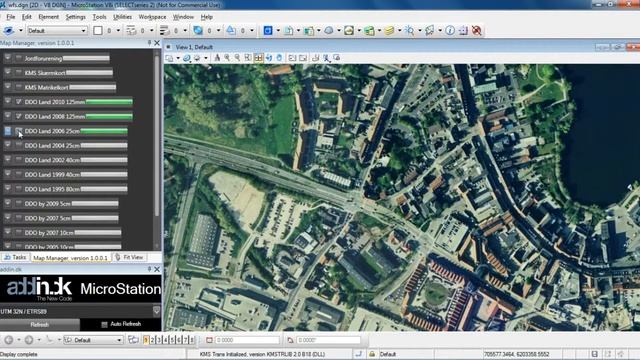Toggle view 2 button in view groups
The image size is (640, 360).
click(153, 340)
